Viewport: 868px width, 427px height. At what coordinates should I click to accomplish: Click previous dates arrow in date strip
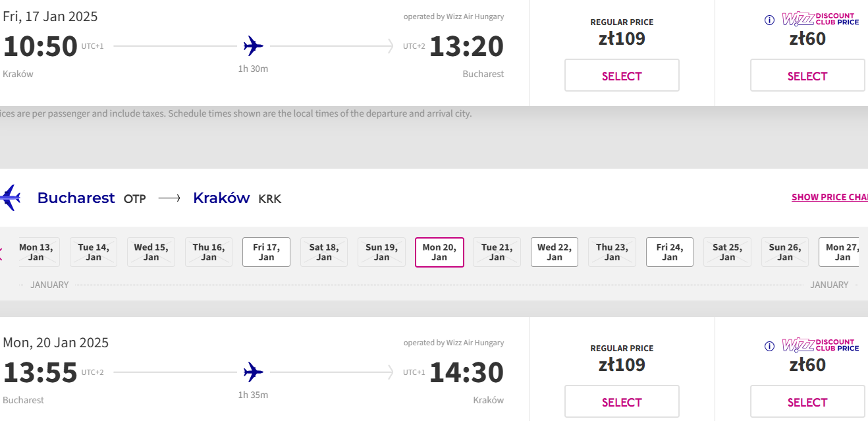click(1, 252)
